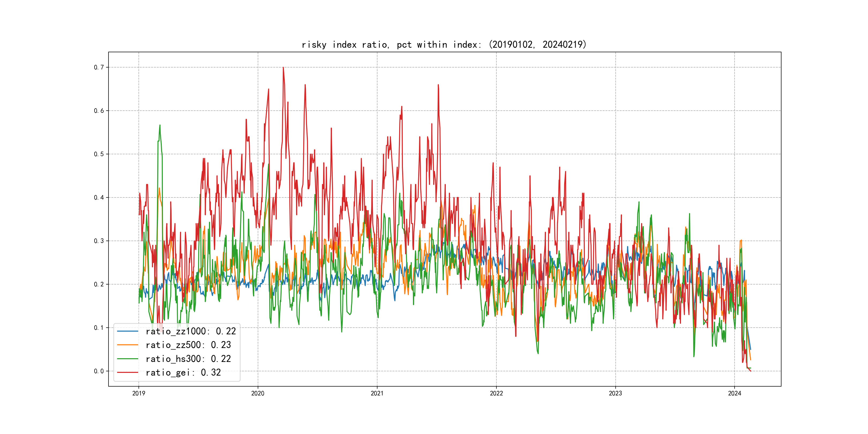Click the orange ratio_zz500 legend line

coord(127,345)
